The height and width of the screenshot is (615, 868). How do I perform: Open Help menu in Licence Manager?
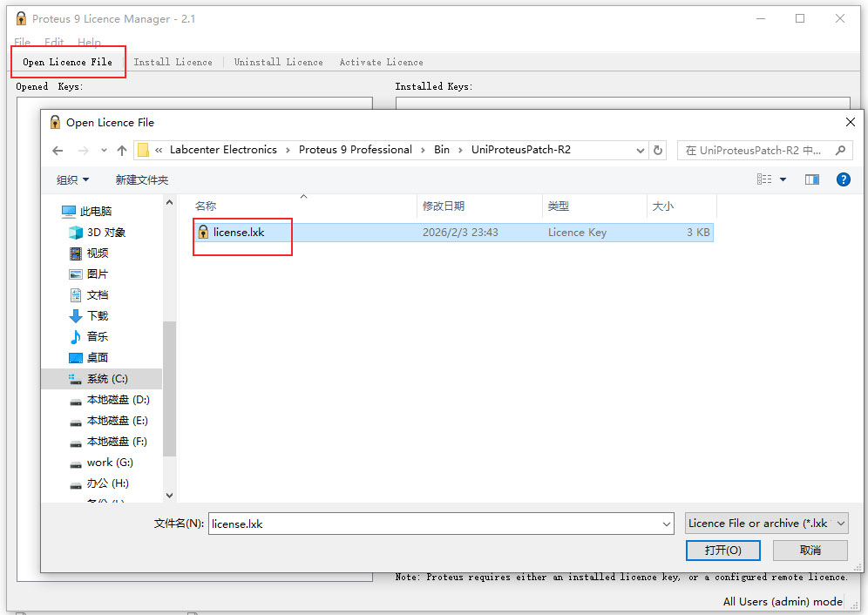coord(89,42)
